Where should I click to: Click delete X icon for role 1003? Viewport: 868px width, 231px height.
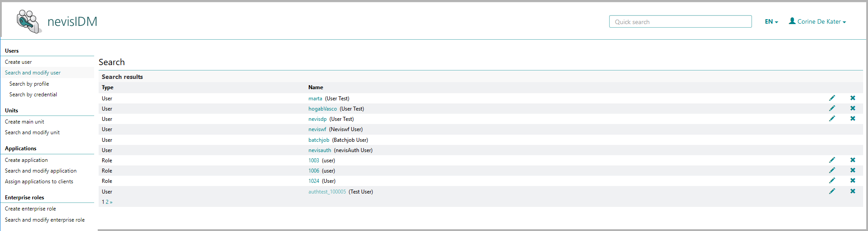pyautogui.click(x=852, y=160)
